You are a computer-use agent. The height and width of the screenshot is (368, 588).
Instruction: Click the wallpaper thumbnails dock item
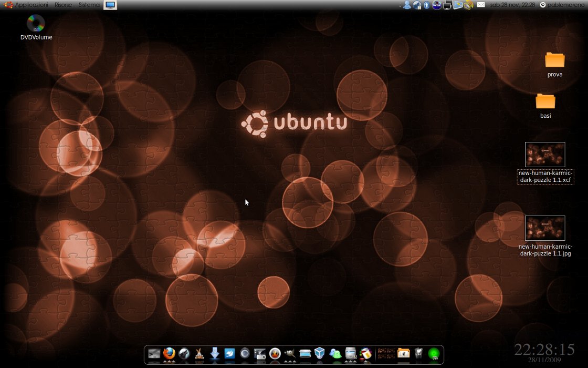click(386, 354)
